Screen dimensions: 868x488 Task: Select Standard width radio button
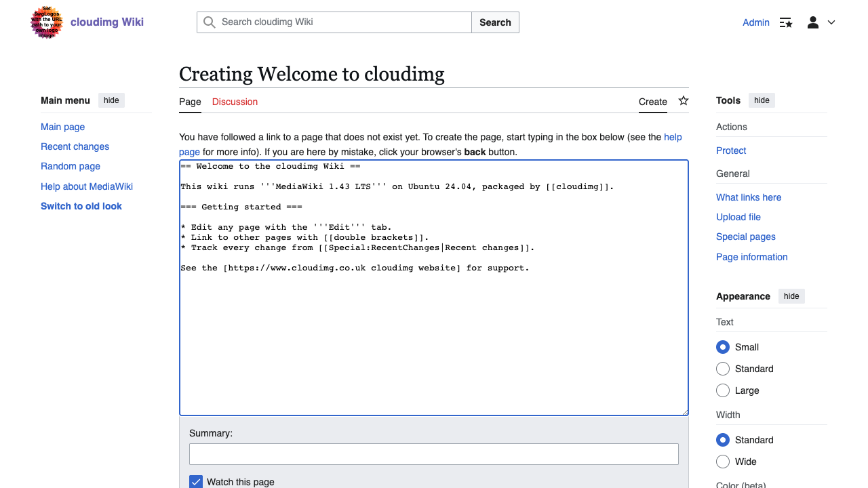pos(723,440)
